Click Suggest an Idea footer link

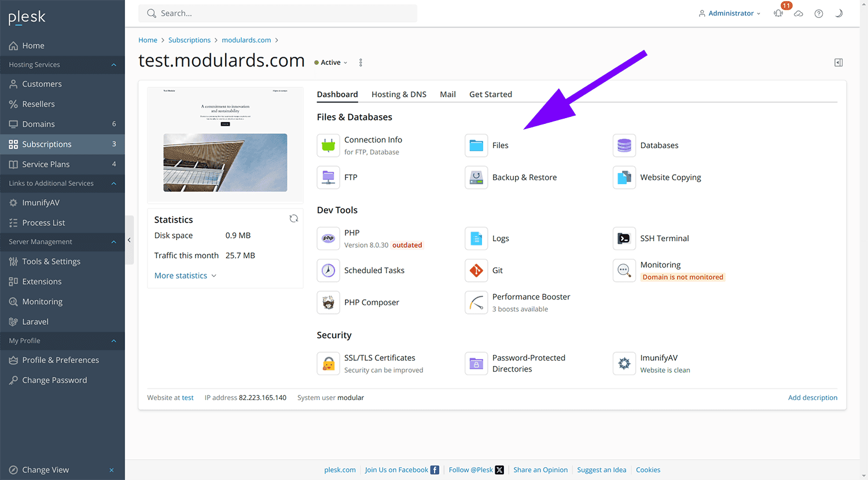(601, 470)
